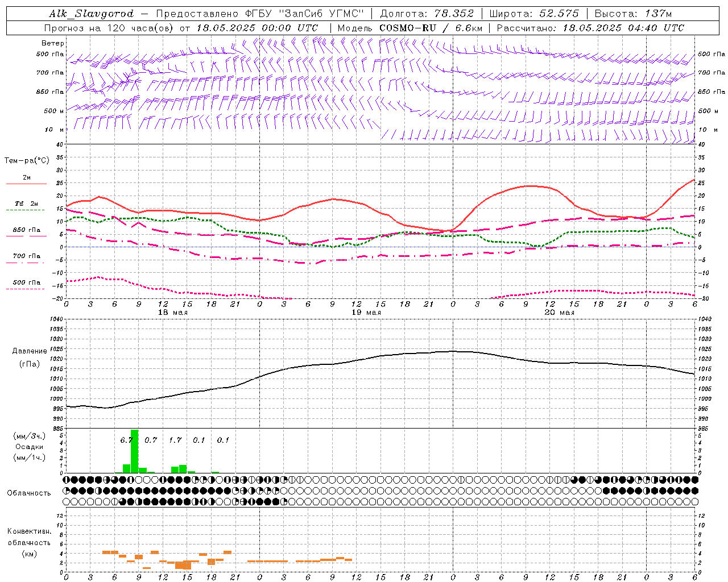Click the 1040 value on left pressure axis
Viewport: 728px width, 582px height.
pos(56,319)
